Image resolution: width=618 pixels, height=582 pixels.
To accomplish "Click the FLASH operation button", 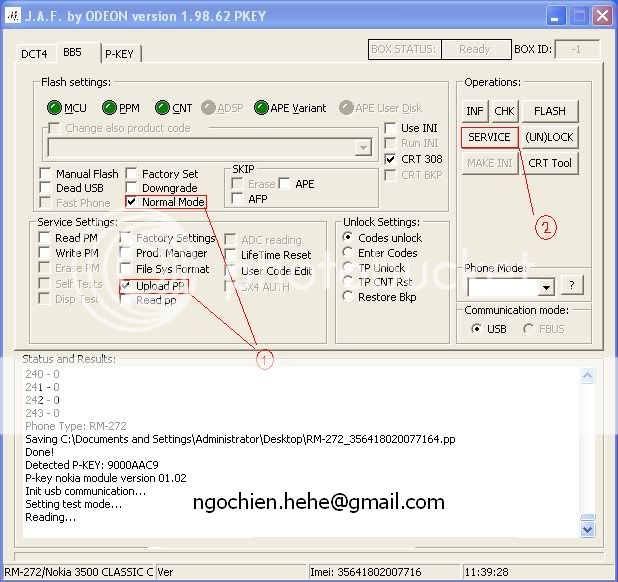I will tap(549, 111).
